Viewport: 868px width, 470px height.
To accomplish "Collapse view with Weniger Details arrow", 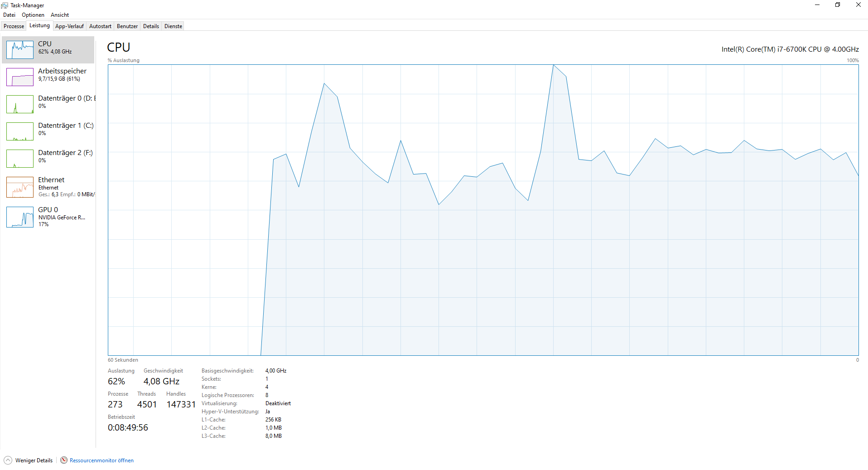I will (8, 460).
